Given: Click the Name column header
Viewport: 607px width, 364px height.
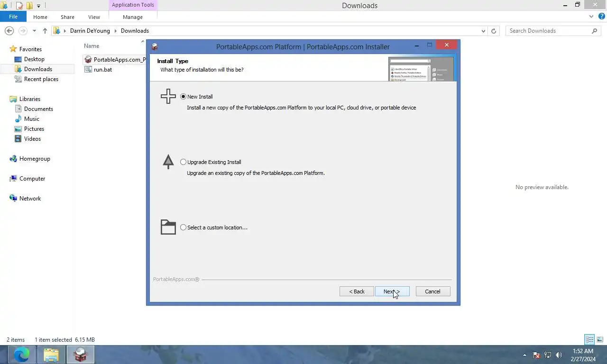Looking at the screenshot, I should pyautogui.click(x=92, y=46).
